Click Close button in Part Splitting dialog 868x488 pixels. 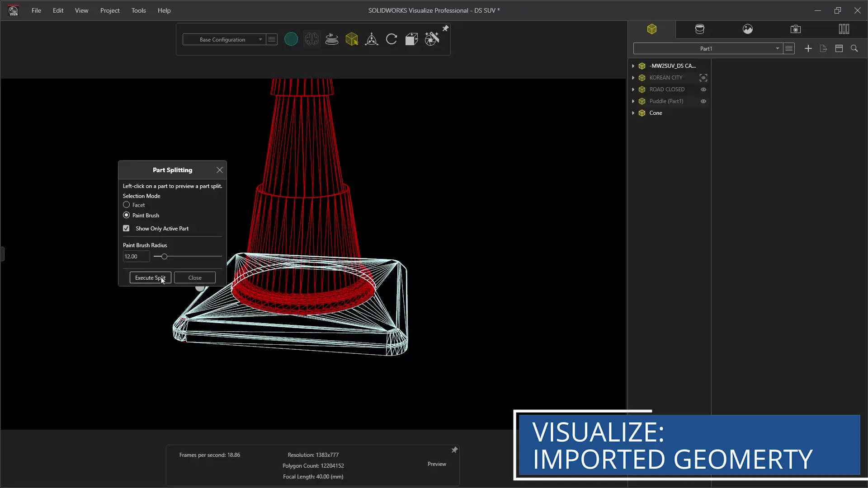(195, 277)
